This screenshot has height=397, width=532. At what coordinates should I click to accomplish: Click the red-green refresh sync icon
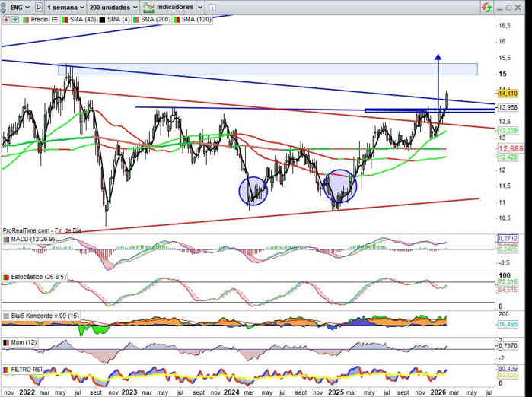pyautogui.click(x=486, y=6)
